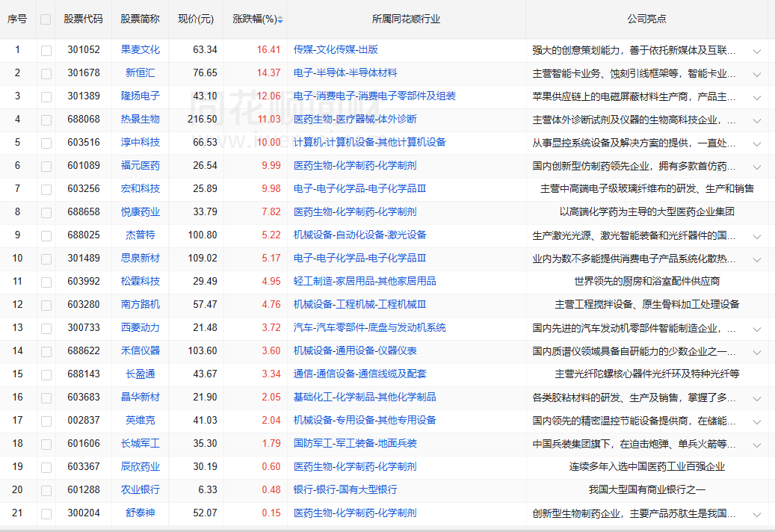
Task: Select the checkbox for 淳中科技
Action: [46, 143]
